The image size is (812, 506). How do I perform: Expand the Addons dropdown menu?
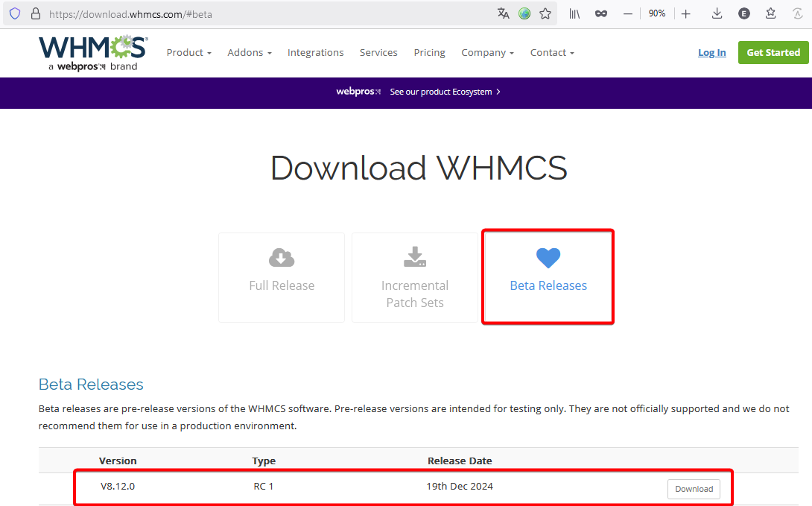(250, 52)
